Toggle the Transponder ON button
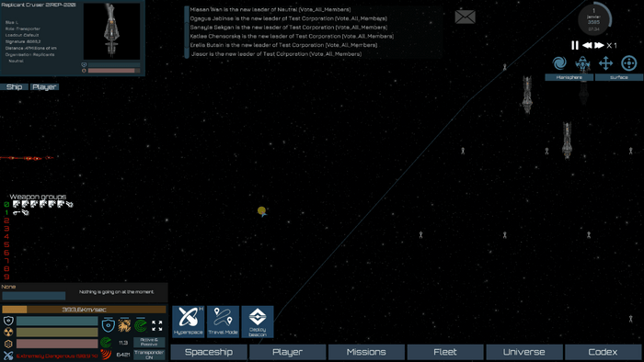This screenshot has width=644, height=362. (x=149, y=355)
